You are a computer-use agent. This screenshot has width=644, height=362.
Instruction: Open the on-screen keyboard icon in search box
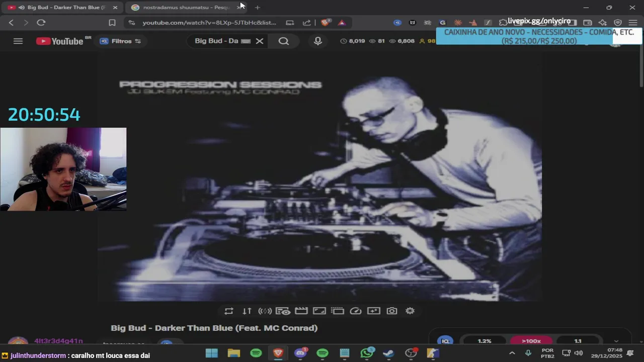(246, 41)
